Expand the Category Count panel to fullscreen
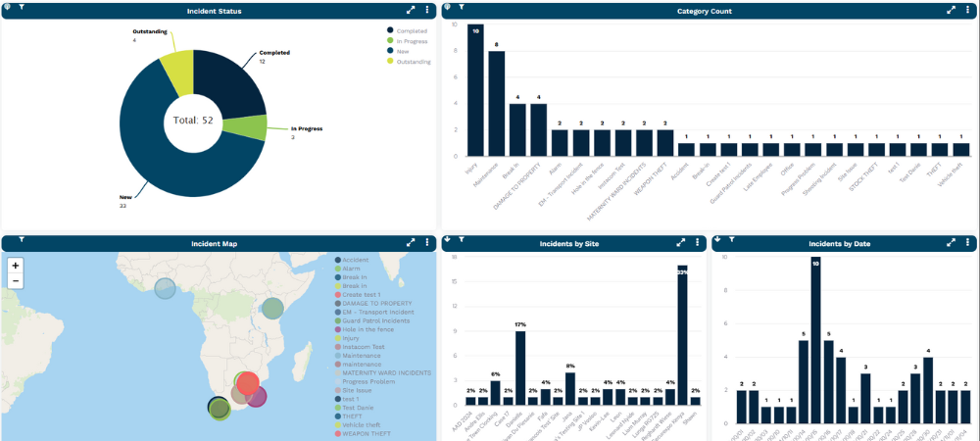 coord(951,11)
